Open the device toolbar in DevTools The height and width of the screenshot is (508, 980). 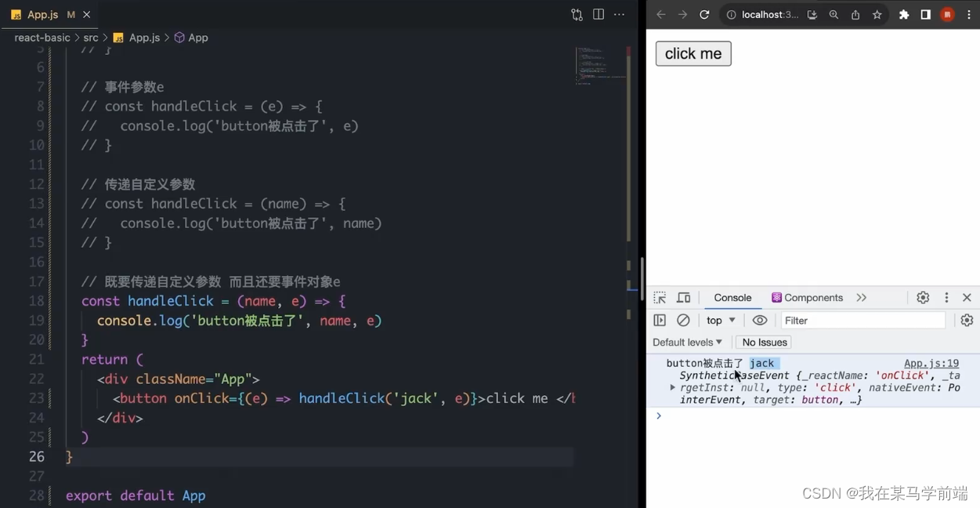tap(682, 297)
